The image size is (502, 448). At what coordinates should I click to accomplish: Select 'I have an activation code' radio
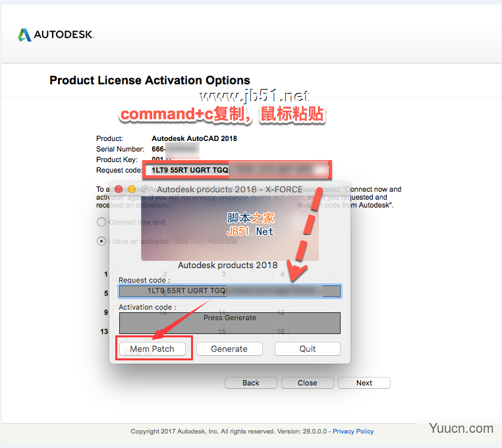(x=101, y=241)
